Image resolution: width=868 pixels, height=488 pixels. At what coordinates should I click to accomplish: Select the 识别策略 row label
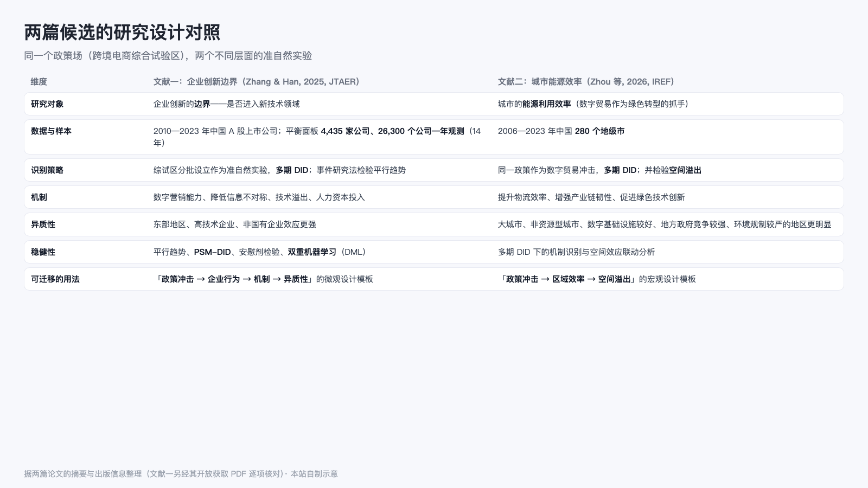[47, 170]
